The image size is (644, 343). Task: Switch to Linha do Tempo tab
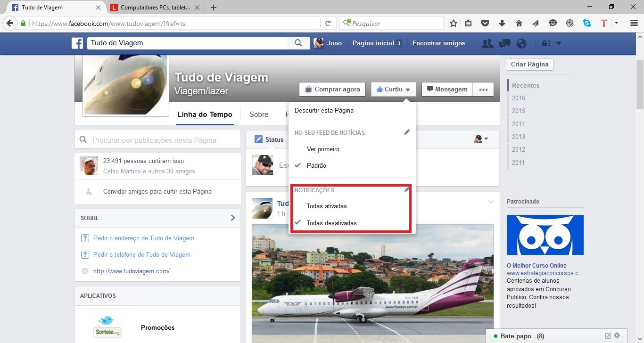(205, 114)
